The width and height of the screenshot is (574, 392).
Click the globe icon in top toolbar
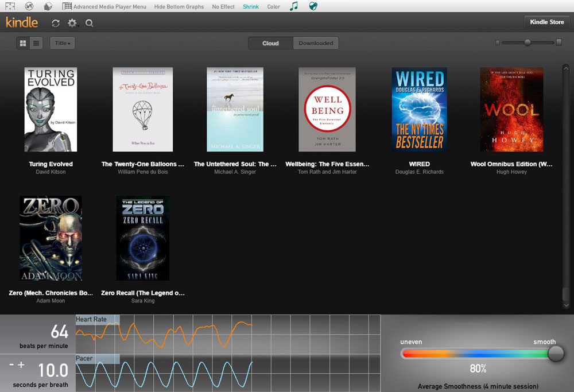(x=313, y=6)
